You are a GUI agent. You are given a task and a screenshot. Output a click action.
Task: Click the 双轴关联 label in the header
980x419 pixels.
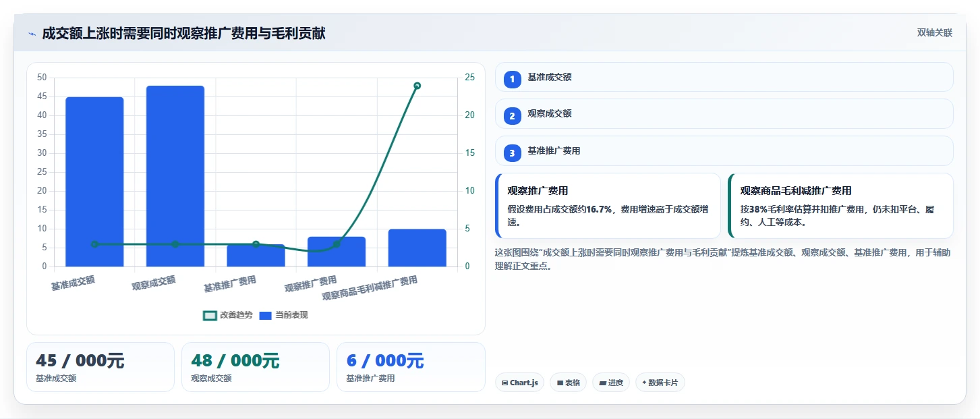point(935,33)
